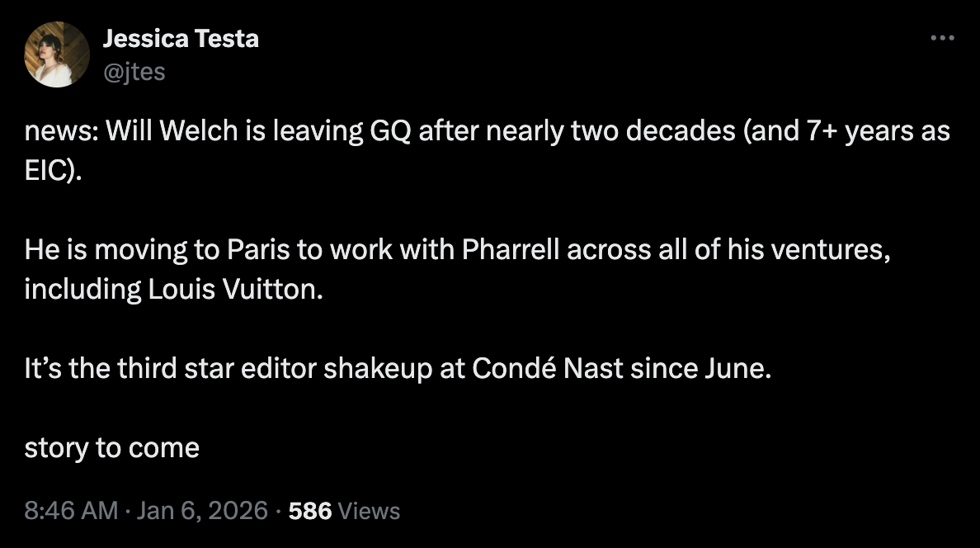This screenshot has width=980, height=548.
Task: Open the three-dot more options menu
Action: tap(942, 39)
